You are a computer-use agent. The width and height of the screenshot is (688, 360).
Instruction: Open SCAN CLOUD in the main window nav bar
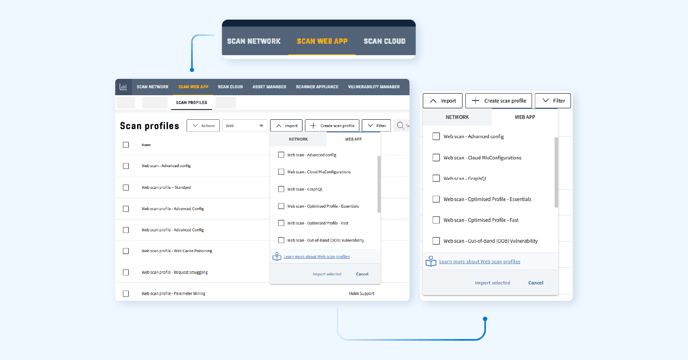230,87
